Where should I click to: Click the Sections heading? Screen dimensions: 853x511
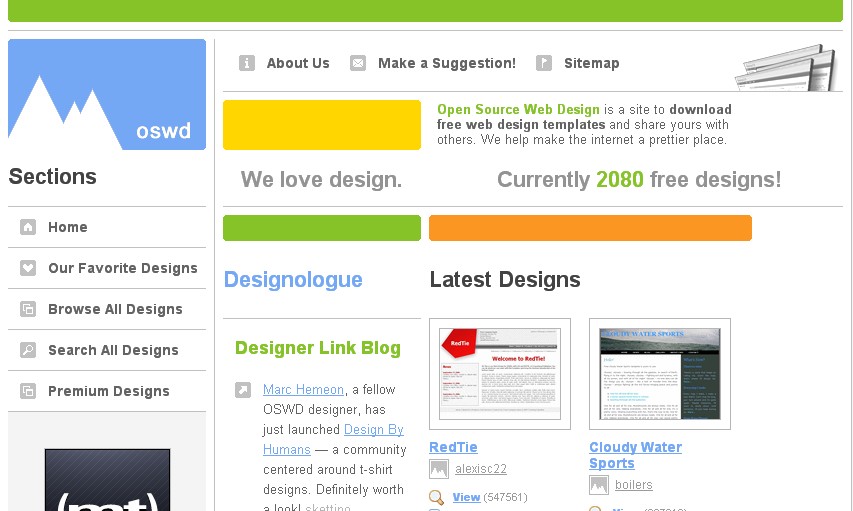coord(53,176)
